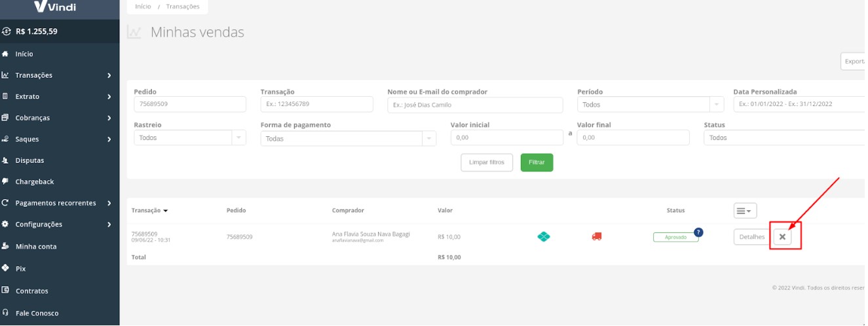Click the teal Pix payment icon
Viewport: 868px width, 326px height.
(x=544, y=236)
